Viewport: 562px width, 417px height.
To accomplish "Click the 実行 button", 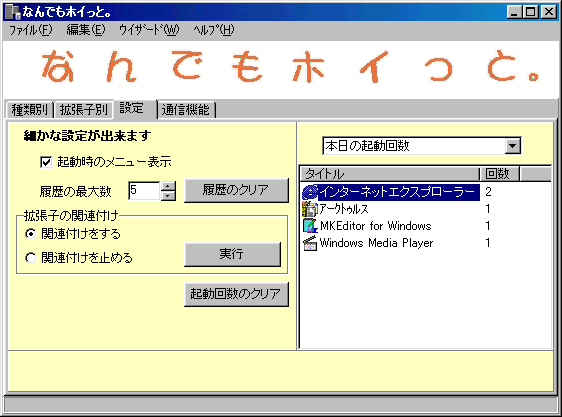I will coord(232,254).
